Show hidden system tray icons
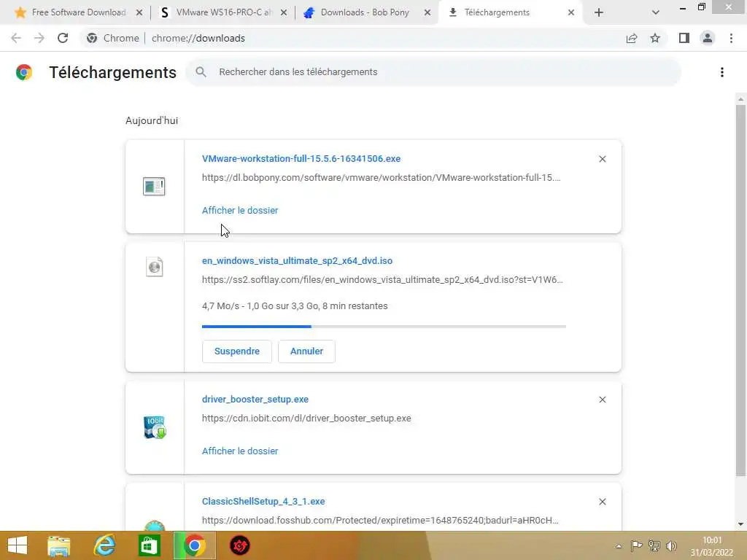 [x=619, y=546]
